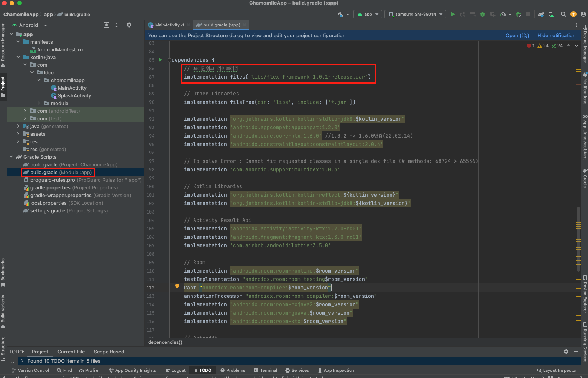588x378 pixels.
Task: Click the Make Project hammer icon
Action: point(340,14)
